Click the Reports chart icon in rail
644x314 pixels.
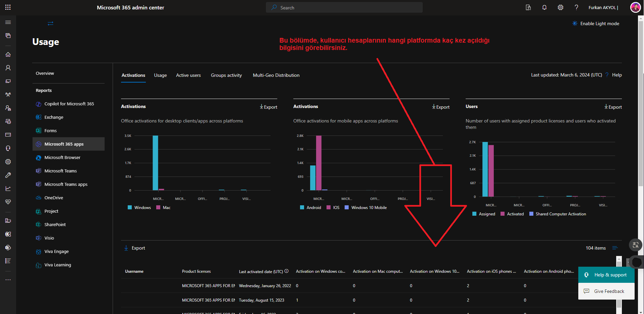[8, 189]
